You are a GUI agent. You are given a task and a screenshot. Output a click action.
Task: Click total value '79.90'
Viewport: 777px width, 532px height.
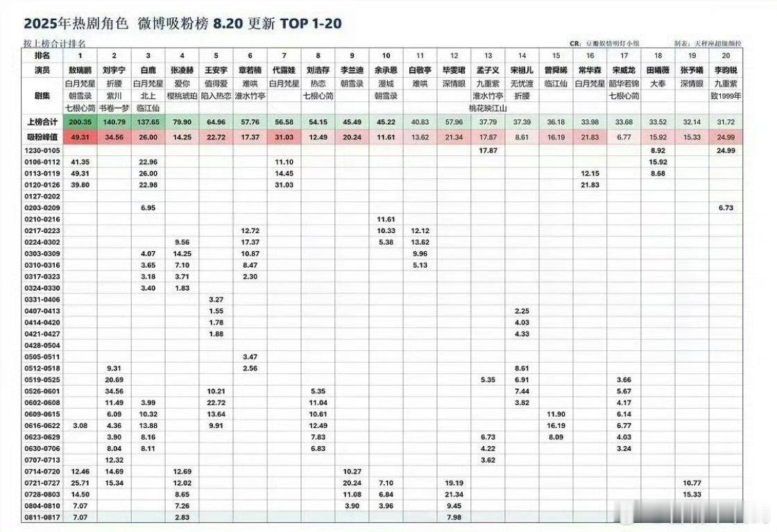[x=182, y=122]
